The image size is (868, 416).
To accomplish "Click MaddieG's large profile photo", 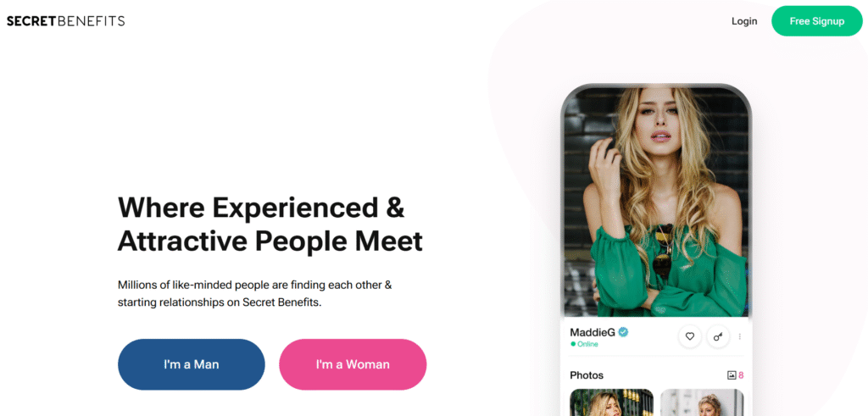I will click(656, 202).
